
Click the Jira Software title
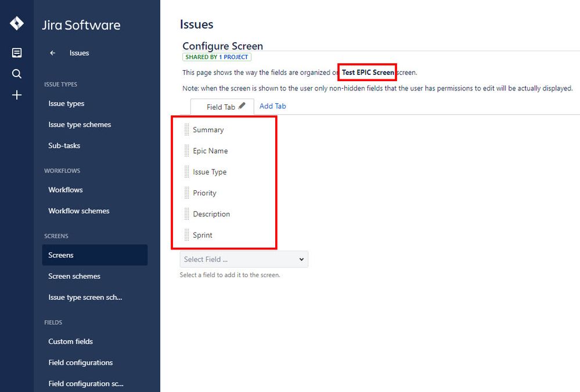[81, 25]
